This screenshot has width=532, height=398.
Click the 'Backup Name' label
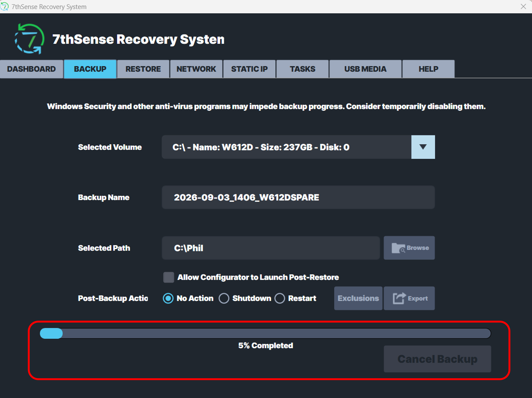click(104, 197)
